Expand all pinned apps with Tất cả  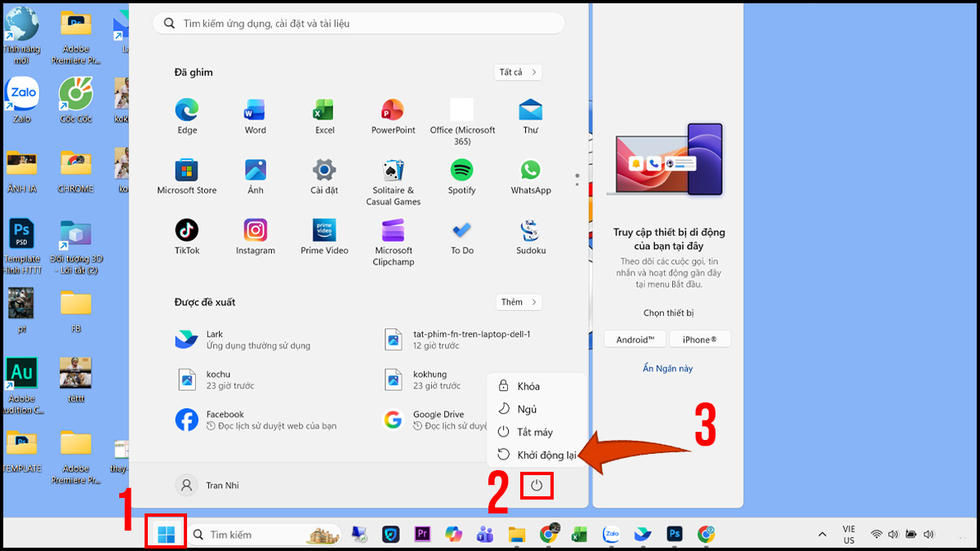pyautogui.click(x=518, y=73)
